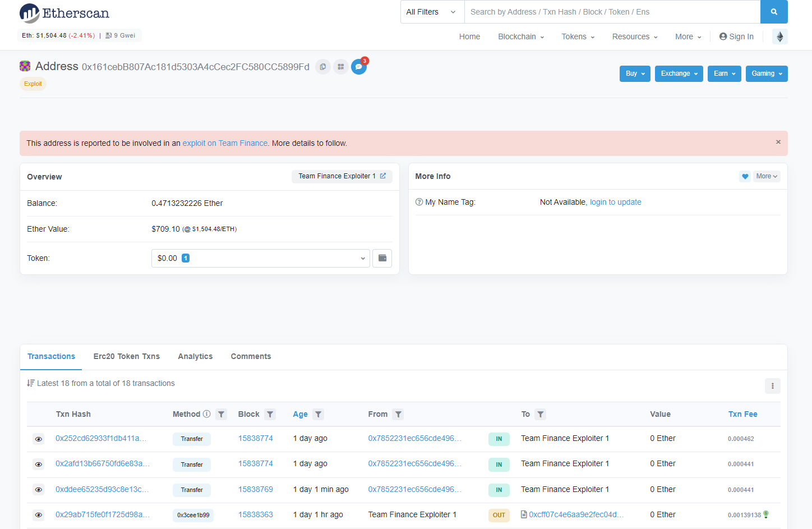The width and height of the screenshot is (812, 529).
Task: Click the gas pump 9 Gwei indicator
Action: coord(120,35)
